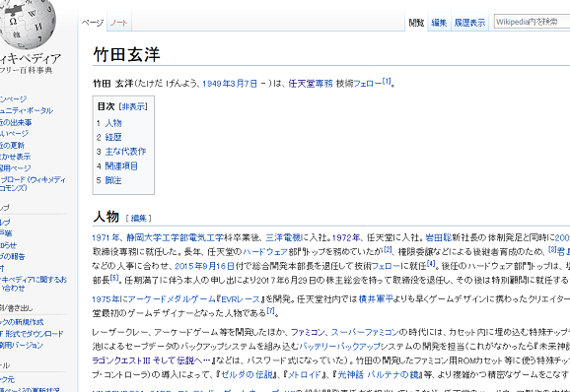Image resolution: width=570 pixels, height=392 pixels.
Task: Open ブックの新規作成 in the sidebar
Action: [x=22, y=322]
